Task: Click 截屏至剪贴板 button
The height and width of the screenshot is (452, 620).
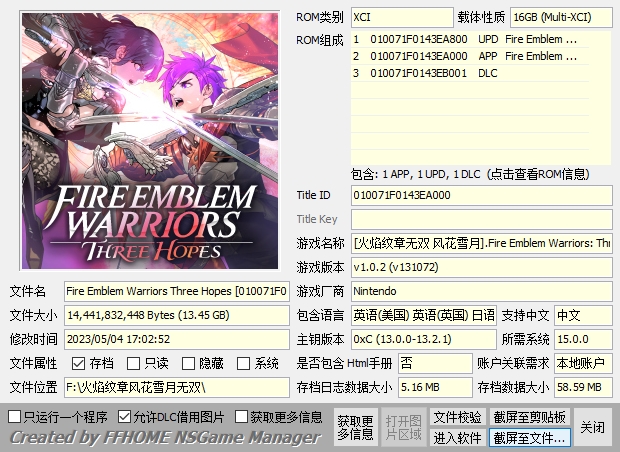Action: 529,417
